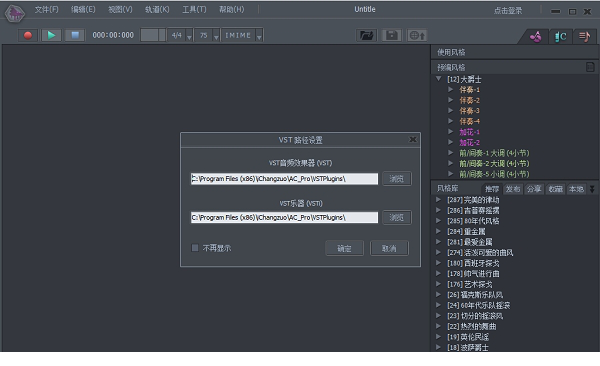Expand the 前/间奏-1 大调 node arrow

(450, 152)
